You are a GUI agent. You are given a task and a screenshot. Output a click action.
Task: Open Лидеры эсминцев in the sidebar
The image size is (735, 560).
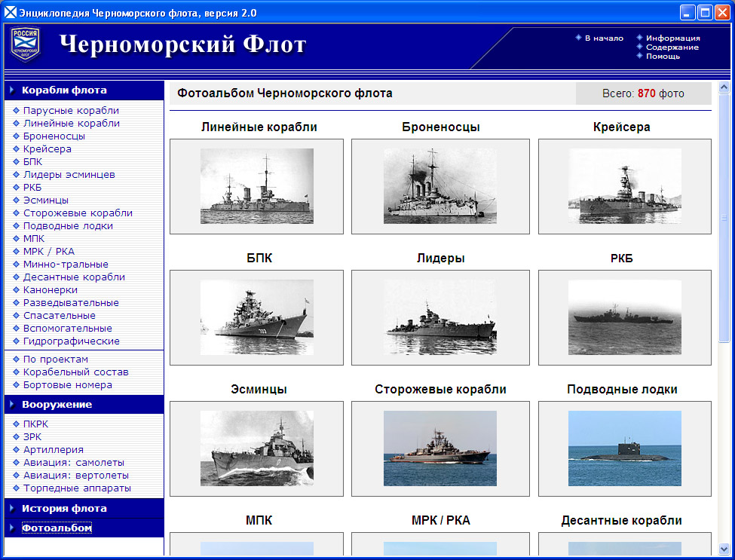pos(69,175)
